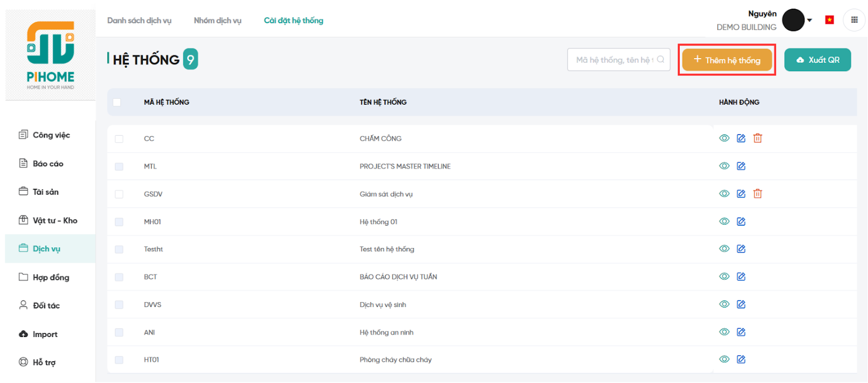Click the Vietnam flag language icon
This screenshot has width=868, height=383.
pos(829,20)
